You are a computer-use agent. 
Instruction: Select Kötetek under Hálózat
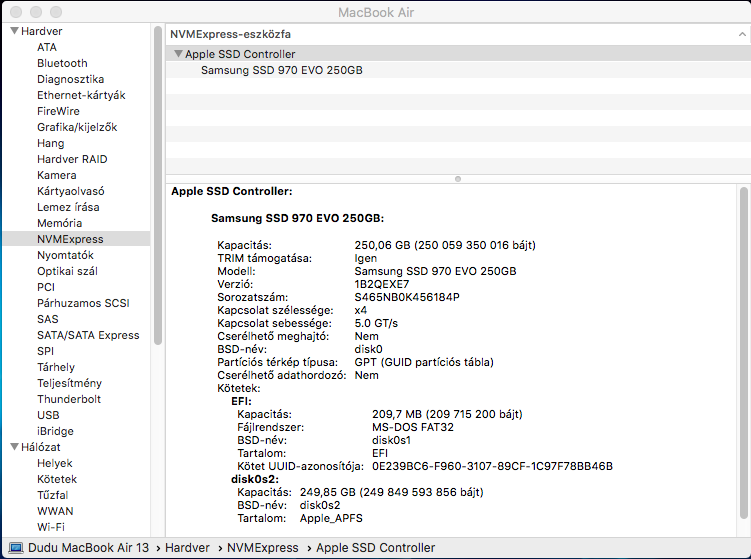point(57,479)
